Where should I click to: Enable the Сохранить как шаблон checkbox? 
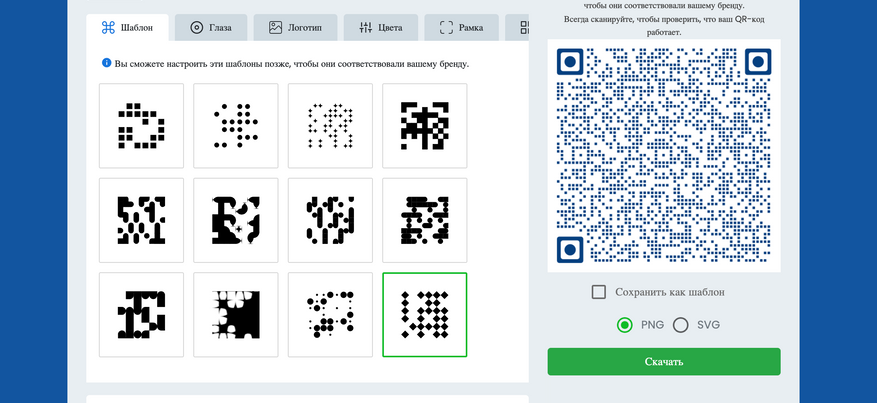click(x=599, y=292)
